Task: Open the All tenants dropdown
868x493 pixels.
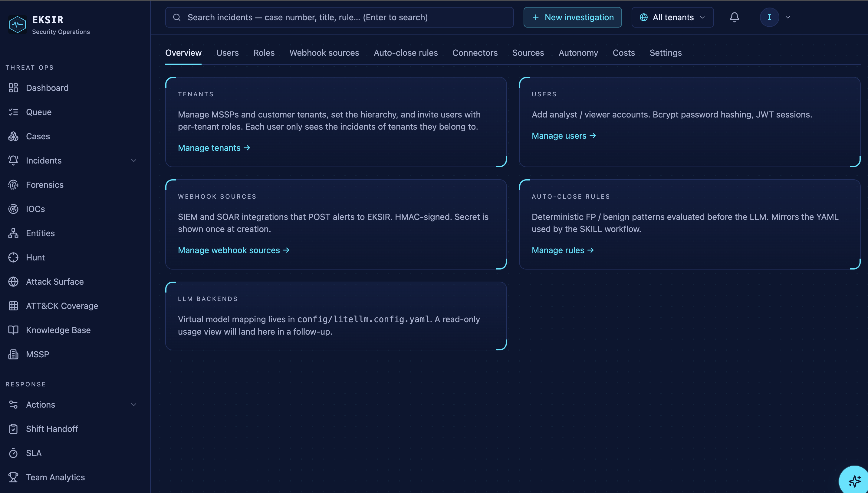Action: [672, 17]
